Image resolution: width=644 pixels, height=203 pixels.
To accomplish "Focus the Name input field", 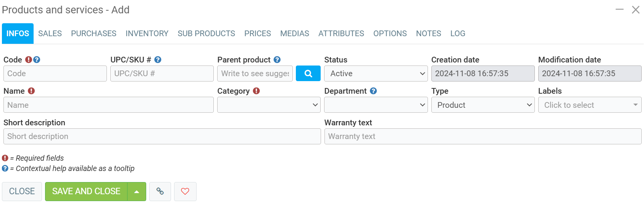I will click(108, 105).
